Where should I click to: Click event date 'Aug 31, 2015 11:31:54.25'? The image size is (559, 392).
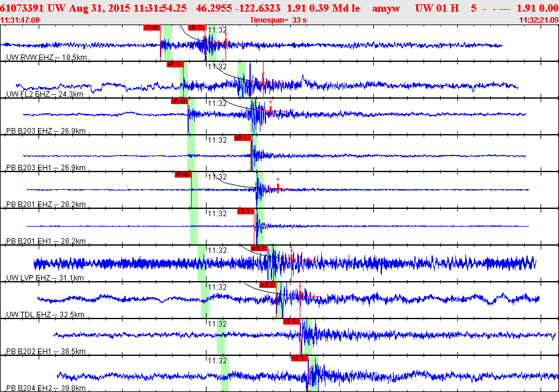127,8
